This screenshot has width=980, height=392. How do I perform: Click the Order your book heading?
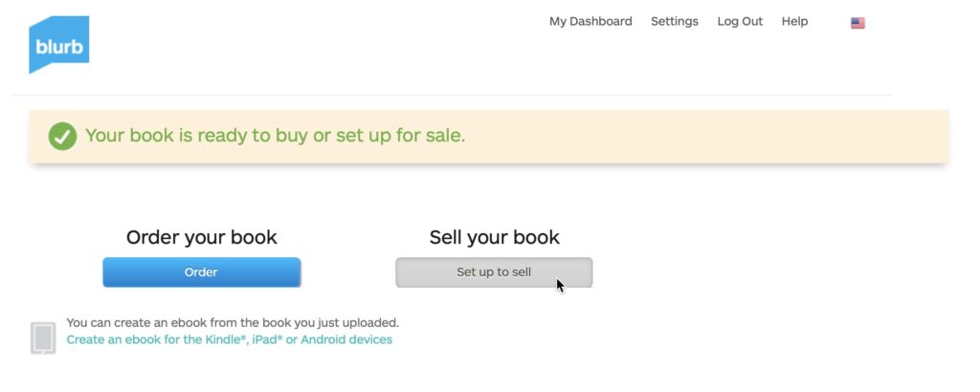tap(201, 237)
